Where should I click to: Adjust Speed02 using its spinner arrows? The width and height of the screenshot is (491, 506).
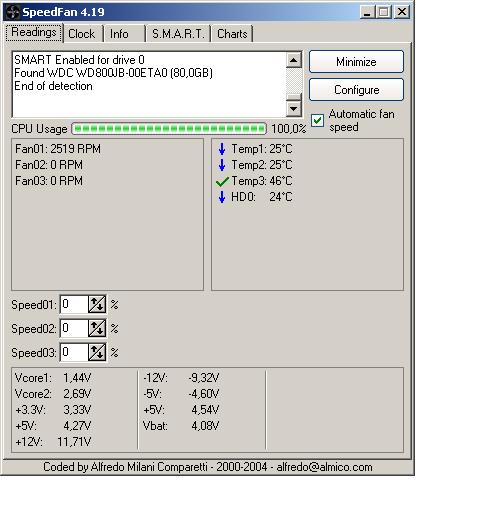[97, 328]
